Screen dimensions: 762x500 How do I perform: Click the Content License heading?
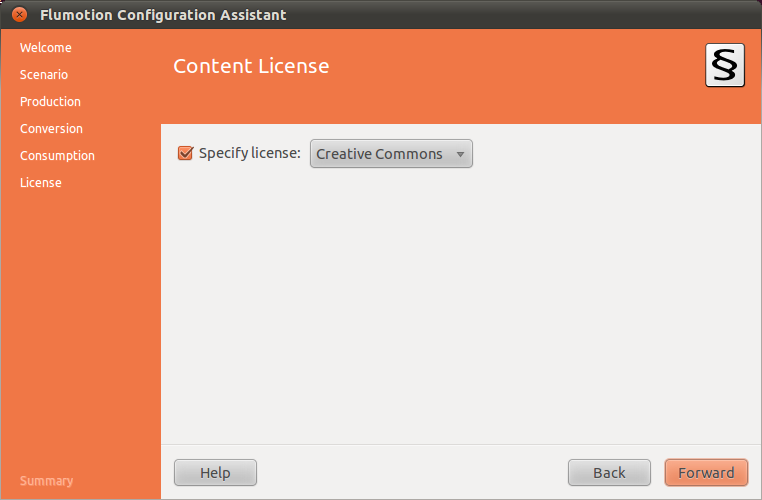[251, 67]
